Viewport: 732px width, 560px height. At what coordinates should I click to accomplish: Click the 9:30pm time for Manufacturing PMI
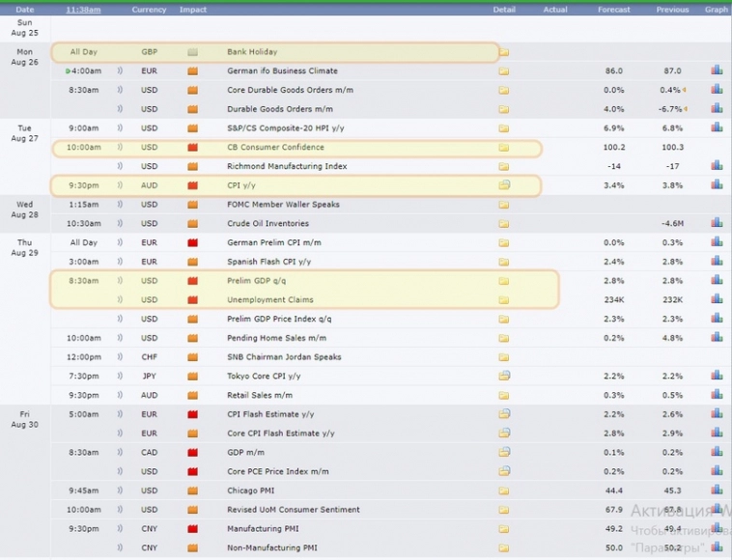[x=84, y=529]
